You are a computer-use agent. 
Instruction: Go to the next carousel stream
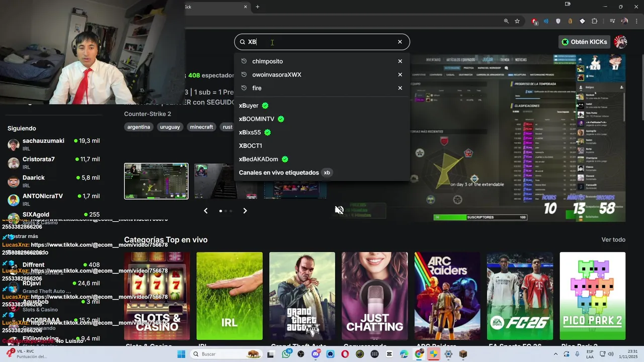[245, 211]
